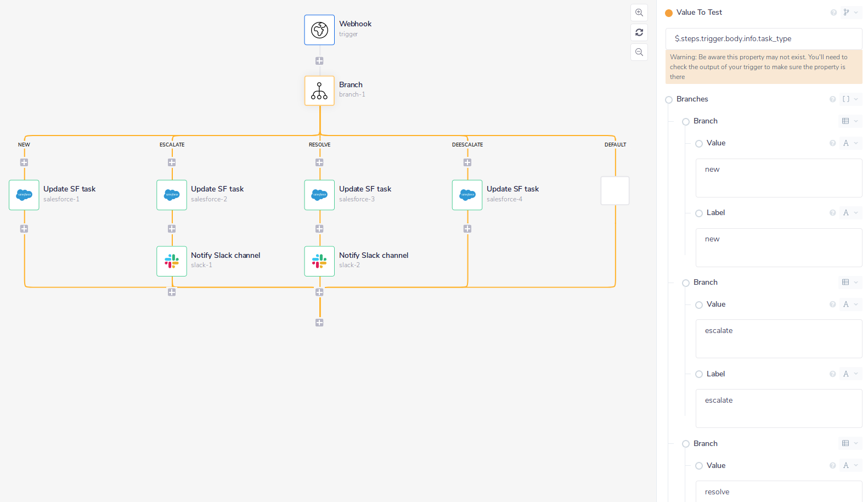This screenshot has height=502, width=868.
Task: Select the slack-1 Notify Slack channel node
Action: [x=172, y=261]
